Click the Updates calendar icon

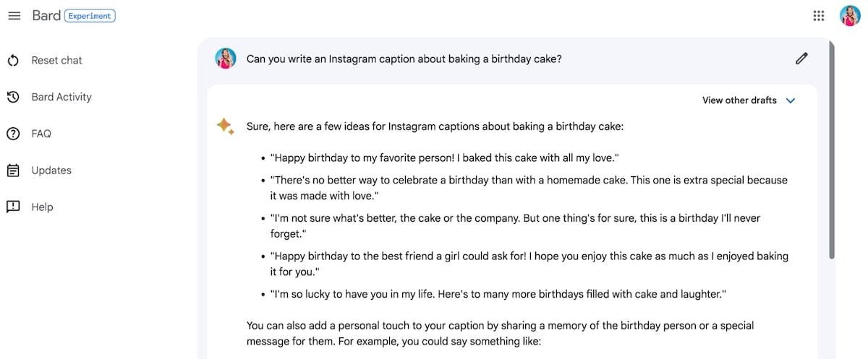click(x=13, y=170)
